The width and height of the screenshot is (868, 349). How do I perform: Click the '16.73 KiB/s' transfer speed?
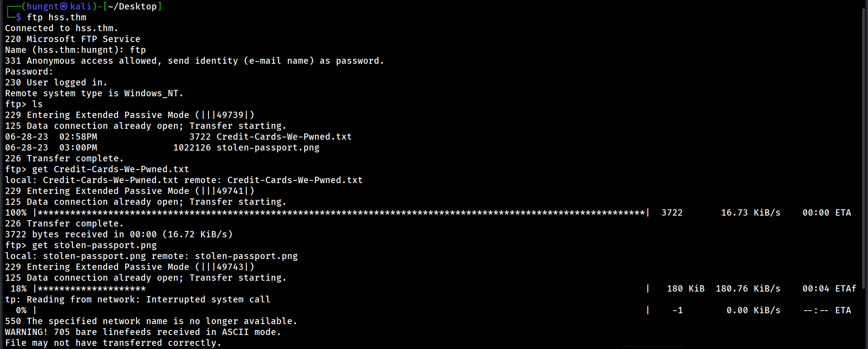pos(750,212)
